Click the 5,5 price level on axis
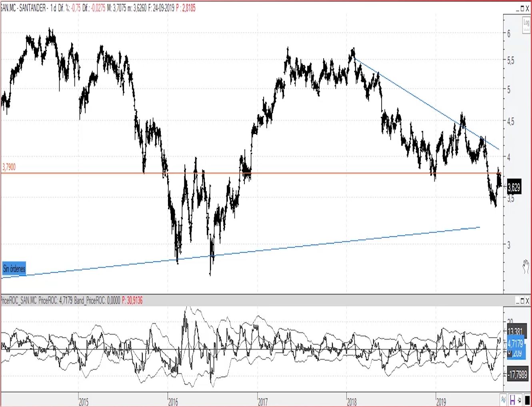Screen dimensions: 532x407 click(x=511, y=61)
